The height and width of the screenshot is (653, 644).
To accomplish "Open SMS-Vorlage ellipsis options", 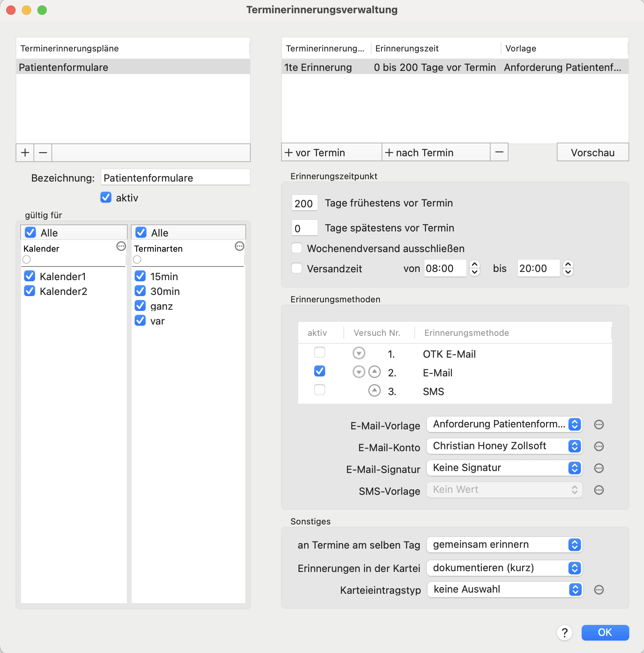I will pos(599,490).
